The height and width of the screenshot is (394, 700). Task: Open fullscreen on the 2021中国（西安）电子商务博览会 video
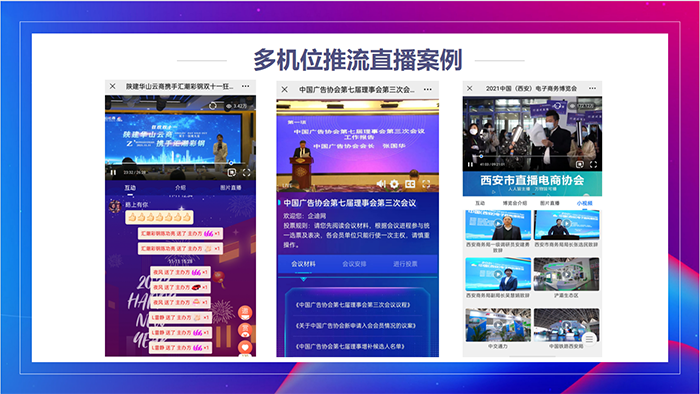click(x=593, y=164)
